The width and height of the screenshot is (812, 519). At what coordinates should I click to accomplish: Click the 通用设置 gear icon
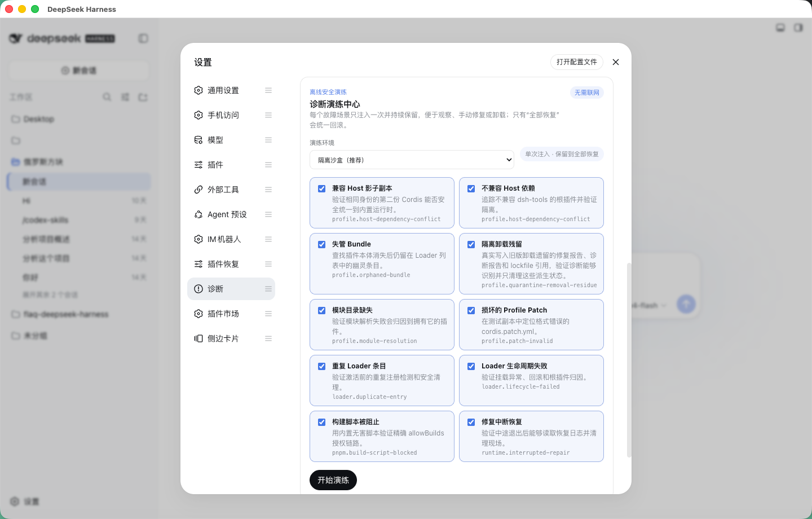[x=198, y=90]
